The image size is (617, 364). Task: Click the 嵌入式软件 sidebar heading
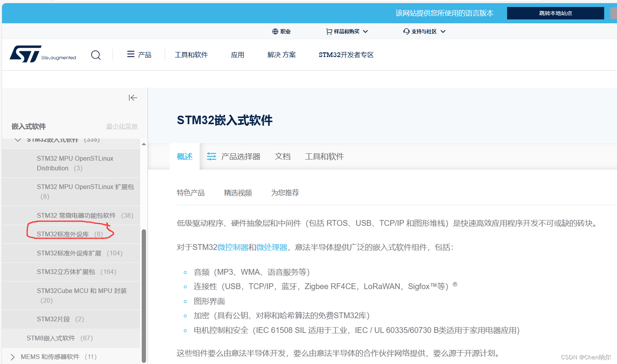coord(29,127)
